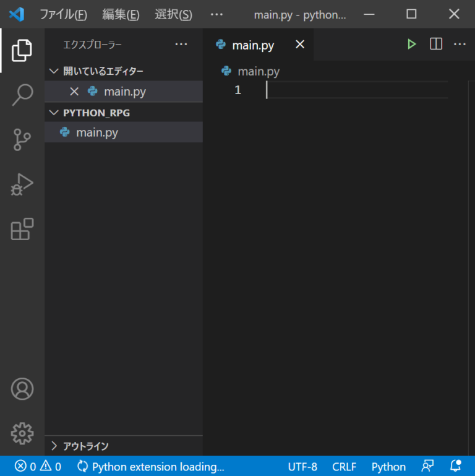This screenshot has width=475, height=476.
Task: Select main.py under PYTHON_RPG folder
Action: 97,132
